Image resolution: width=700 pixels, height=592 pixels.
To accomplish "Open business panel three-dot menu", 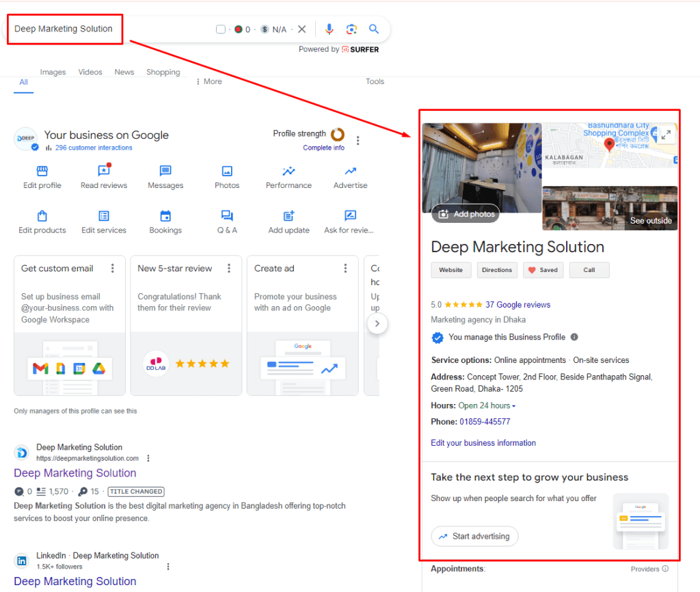I will click(358, 141).
